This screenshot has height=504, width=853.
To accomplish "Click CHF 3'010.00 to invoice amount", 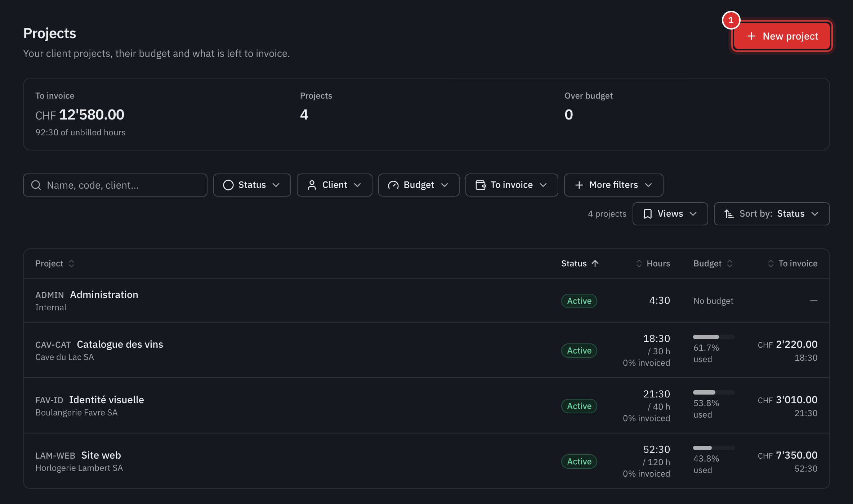I will (787, 400).
